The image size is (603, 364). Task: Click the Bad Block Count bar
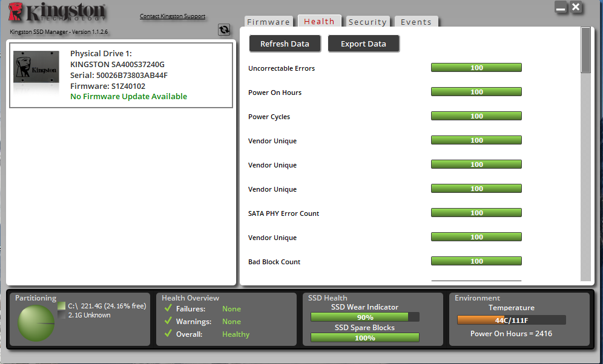476,261
